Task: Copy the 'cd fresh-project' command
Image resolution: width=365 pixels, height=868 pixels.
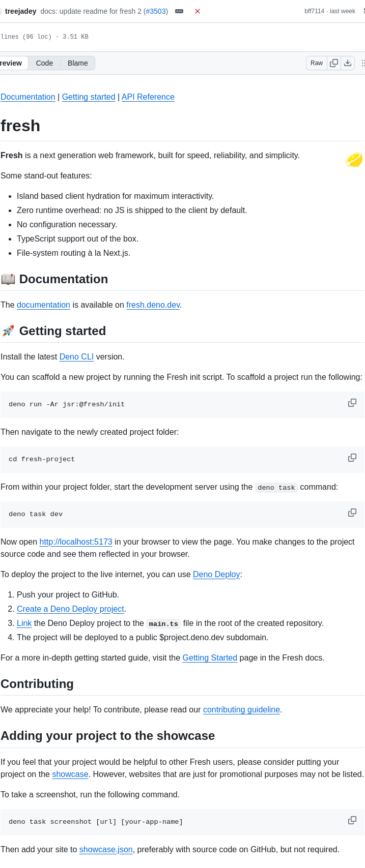Action: pyautogui.click(x=352, y=458)
